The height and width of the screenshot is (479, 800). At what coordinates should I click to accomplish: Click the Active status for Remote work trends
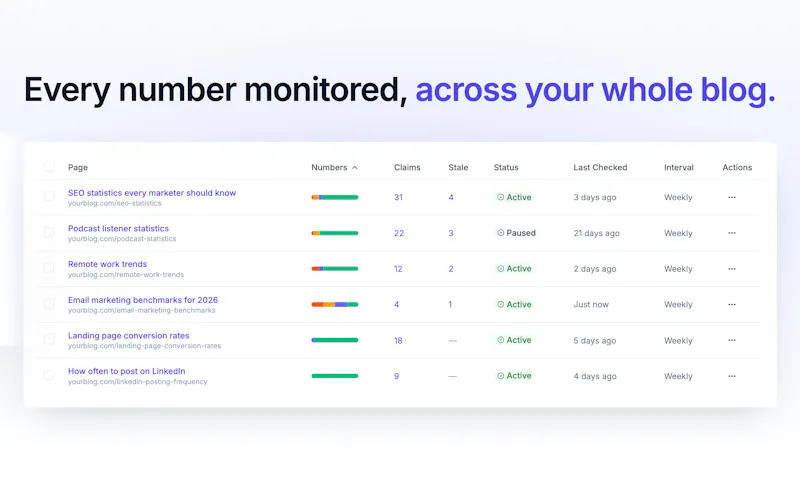click(514, 269)
